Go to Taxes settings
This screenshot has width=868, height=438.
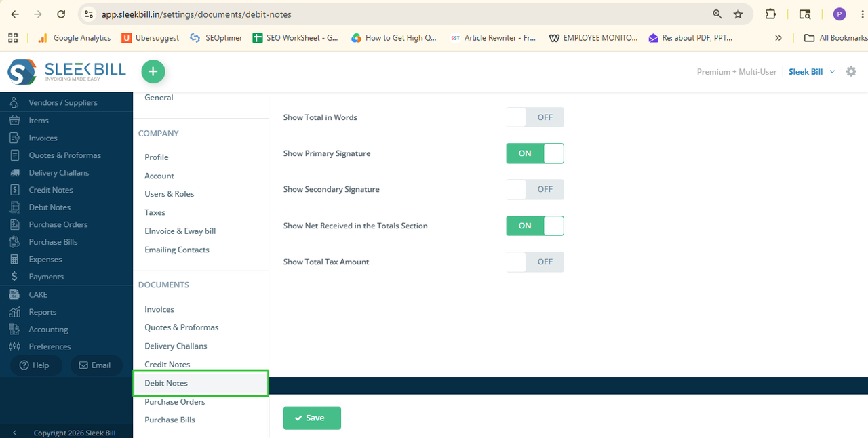tap(155, 212)
